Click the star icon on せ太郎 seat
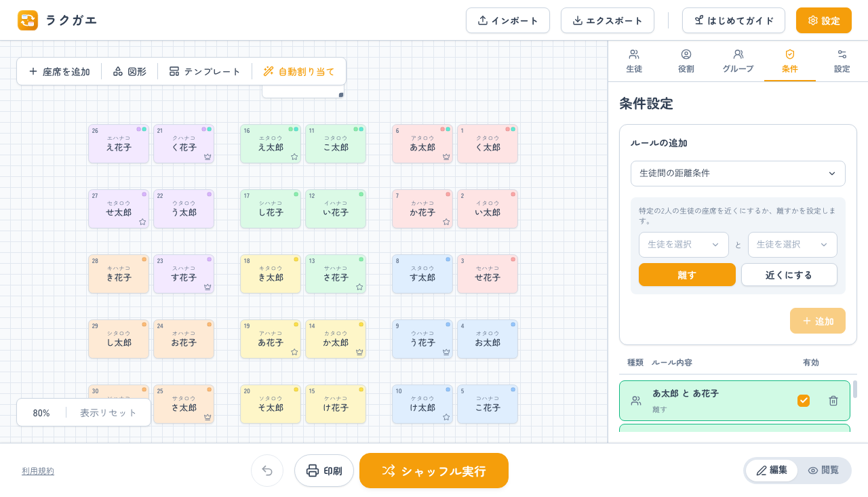Viewport: 868px width, 497px height. 142,222
